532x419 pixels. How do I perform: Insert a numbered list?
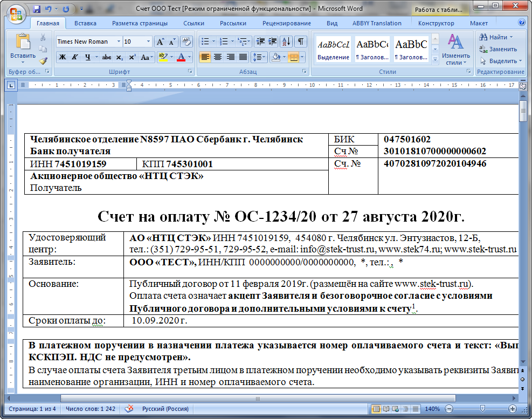tap(224, 42)
